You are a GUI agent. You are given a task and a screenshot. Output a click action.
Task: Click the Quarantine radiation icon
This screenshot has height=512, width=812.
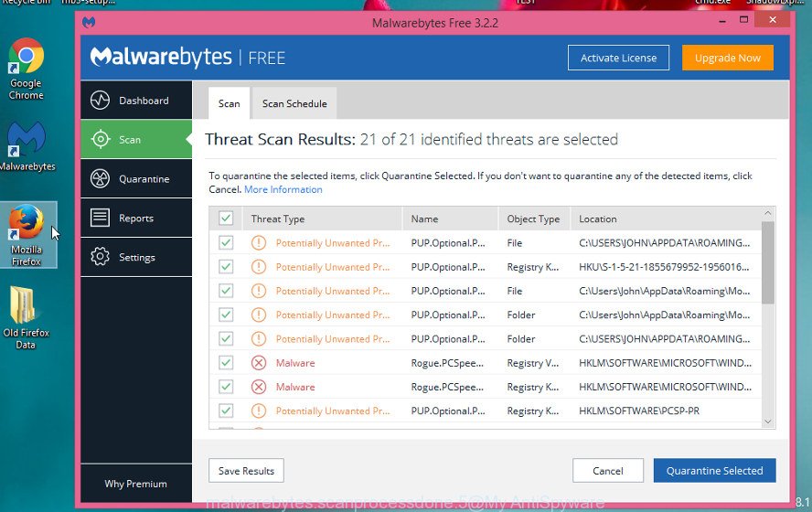point(100,178)
